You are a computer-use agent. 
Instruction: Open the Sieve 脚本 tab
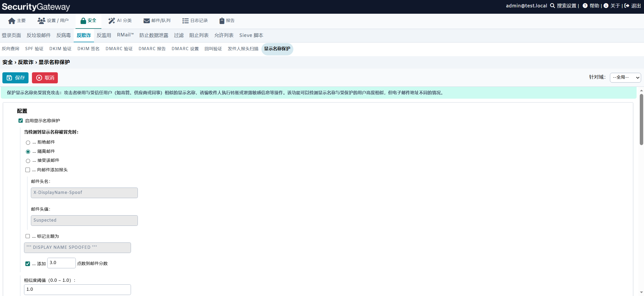251,35
